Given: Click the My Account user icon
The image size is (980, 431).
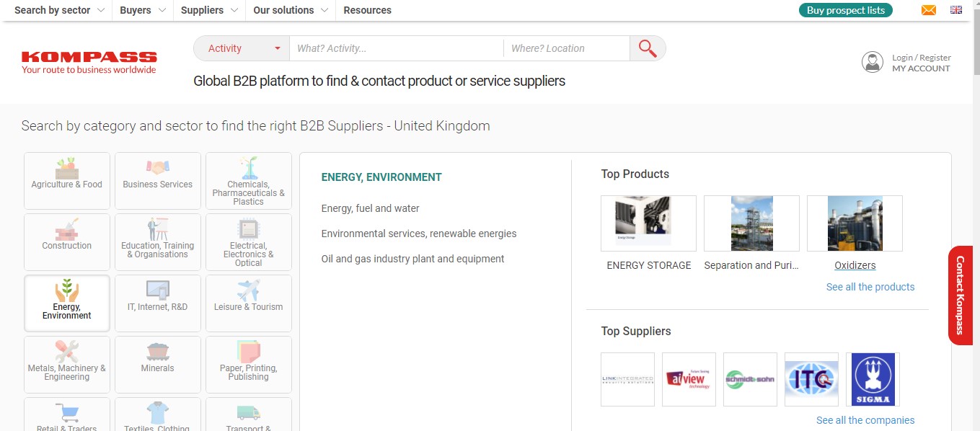Looking at the screenshot, I should 873,63.
